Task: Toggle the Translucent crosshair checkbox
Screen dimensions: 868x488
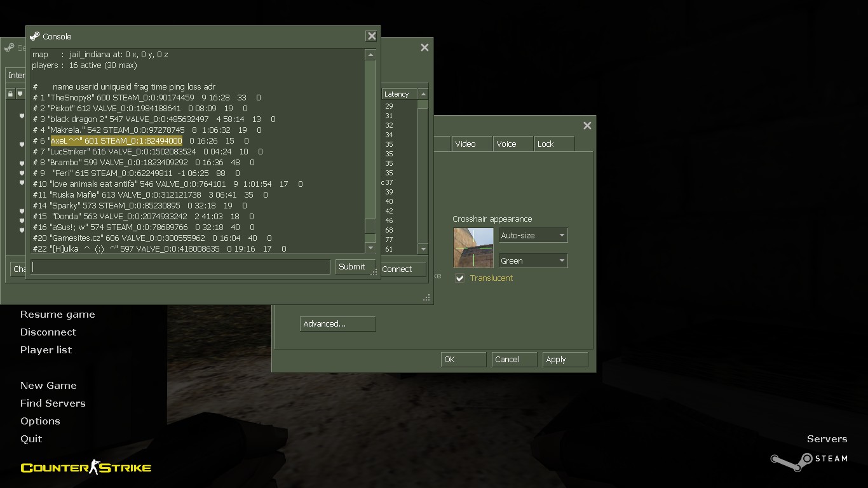Action: 460,278
